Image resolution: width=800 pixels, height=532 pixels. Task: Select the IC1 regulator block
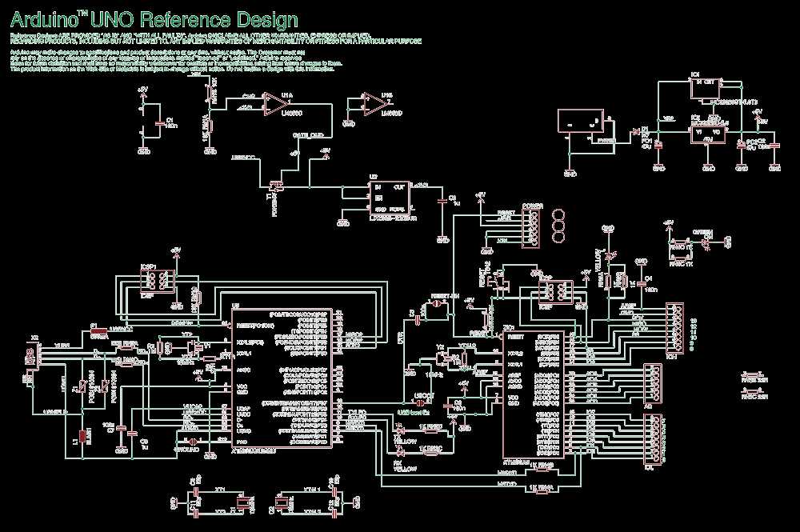705,88
